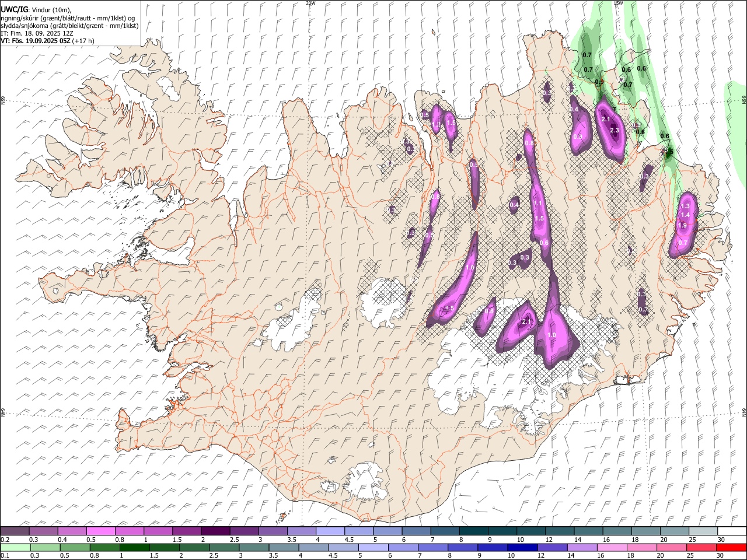Click the upper legend swatch starting at 10
Image resolution: width=747 pixels, height=560 pixels.
pos(530,531)
